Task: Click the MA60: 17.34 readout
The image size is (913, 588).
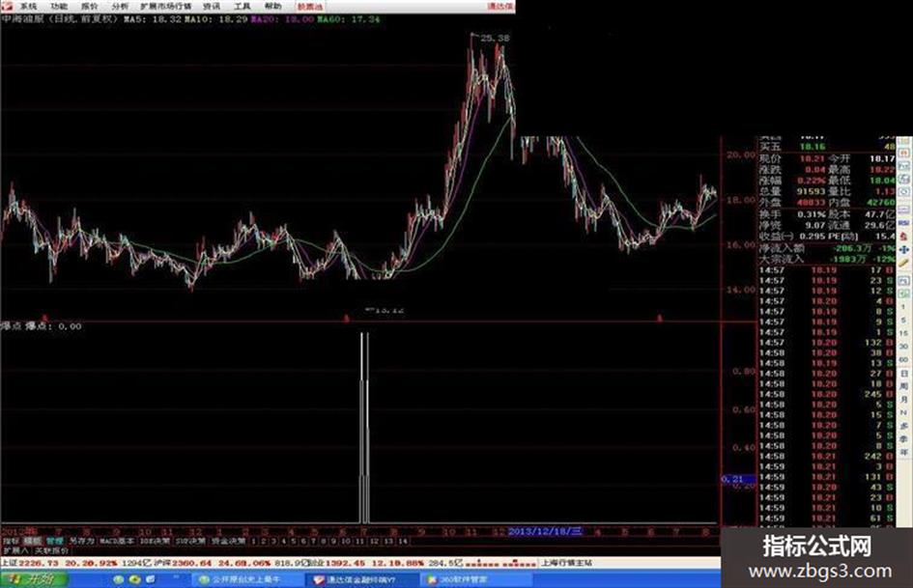Action: (x=348, y=19)
